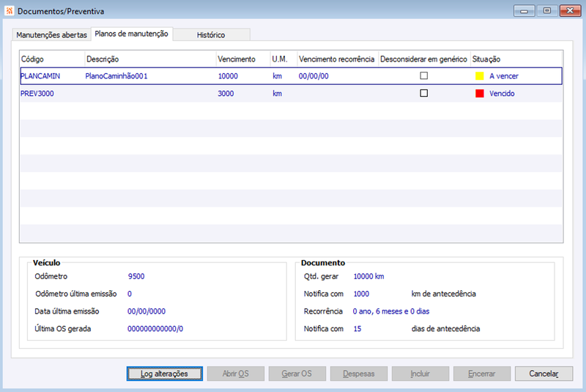586x392 pixels.
Task: Click the Vencido status text
Action: [502, 94]
